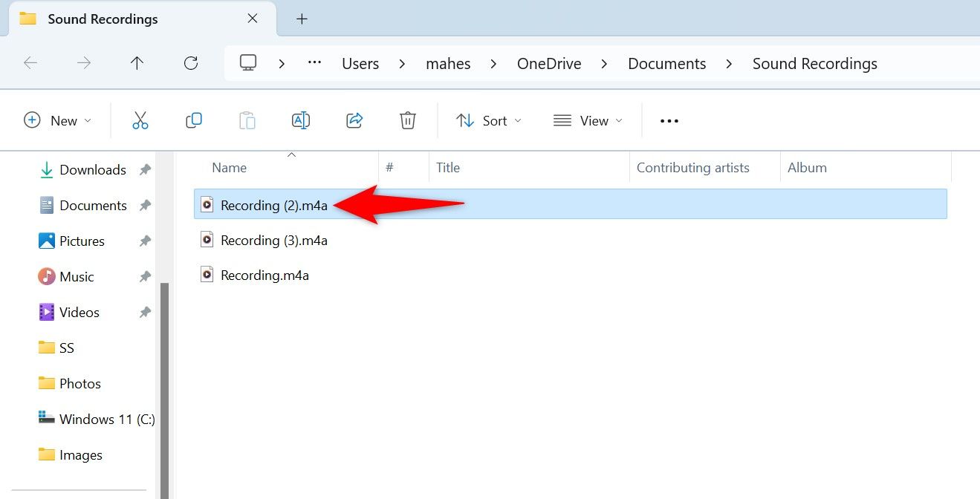This screenshot has height=499, width=980.
Task: Open Downloads in the sidebar
Action: click(93, 170)
